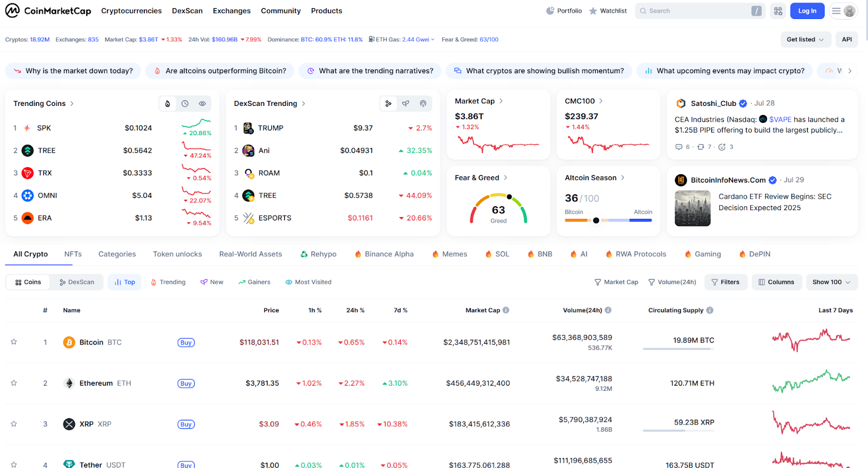Click ESPORTS token icon in DexScan Trending
This screenshot has height=468, width=868.
pyautogui.click(x=248, y=218)
